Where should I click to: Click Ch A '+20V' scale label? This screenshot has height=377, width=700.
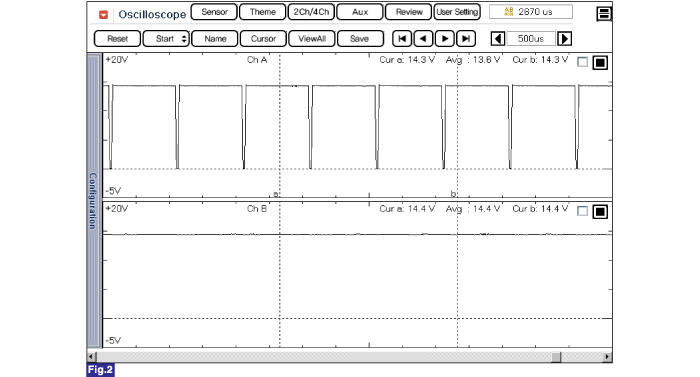(117, 60)
